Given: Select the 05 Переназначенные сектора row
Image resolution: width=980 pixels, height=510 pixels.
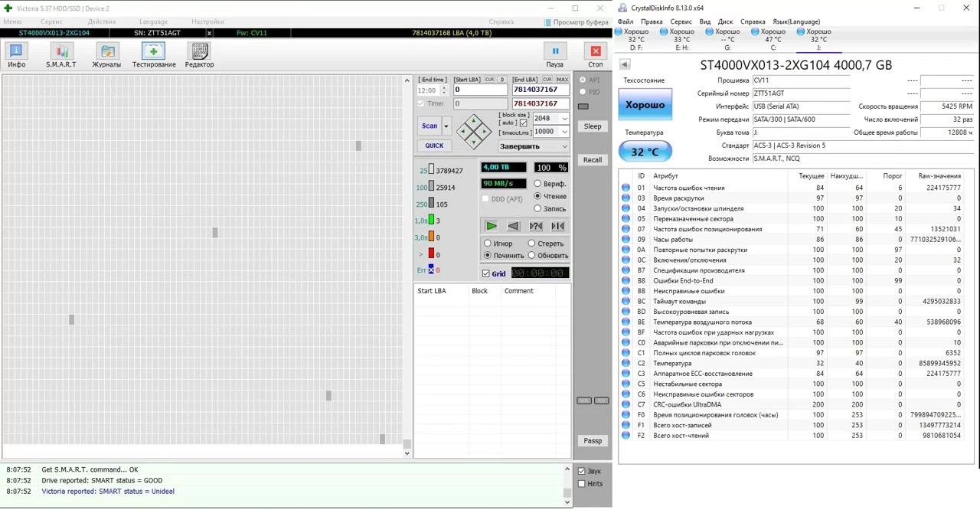Looking at the screenshot, I should click(792, 219).
